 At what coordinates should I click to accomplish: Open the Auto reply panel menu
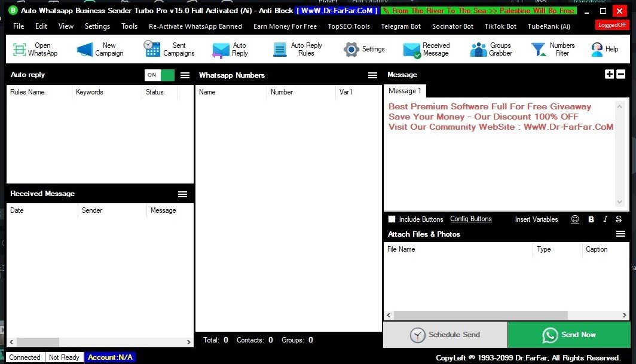[x=185, y=75]
